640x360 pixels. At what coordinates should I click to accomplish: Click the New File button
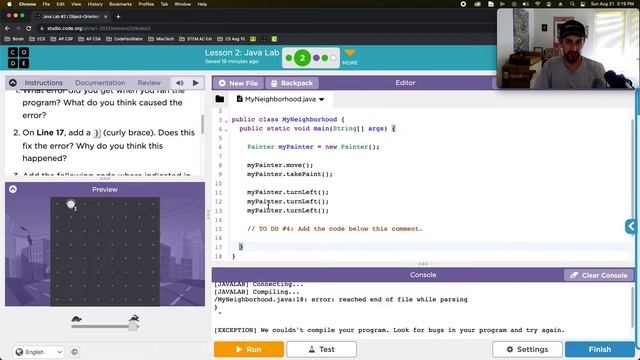pos(238,83)
